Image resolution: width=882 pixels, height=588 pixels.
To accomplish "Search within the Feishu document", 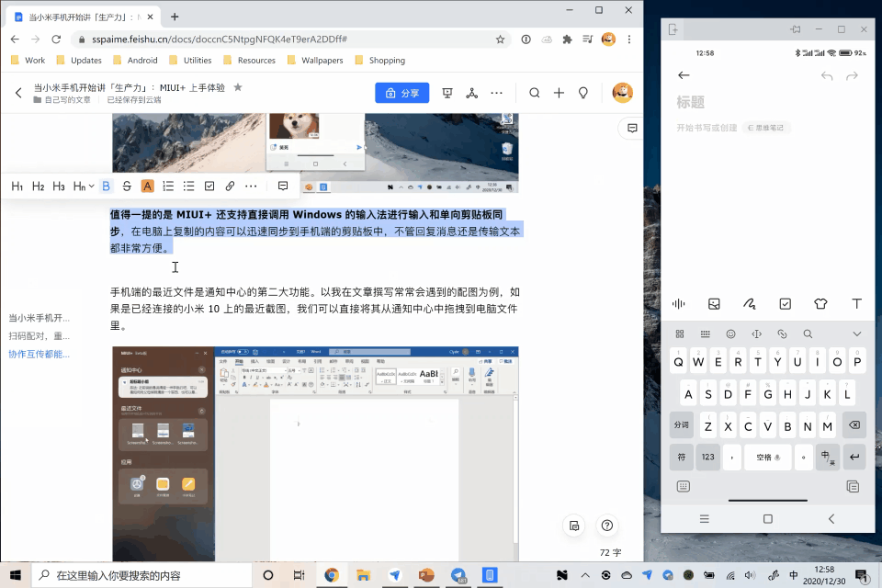I will pos(535,93).
